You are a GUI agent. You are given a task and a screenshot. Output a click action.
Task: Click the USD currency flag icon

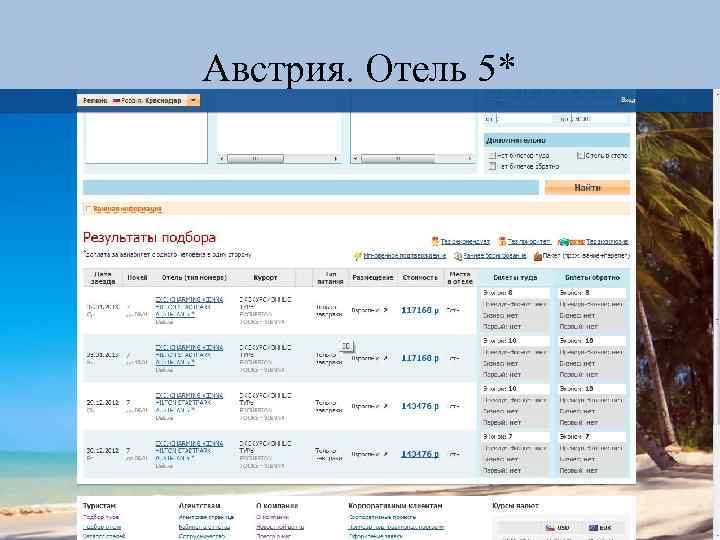[x=550, y=528]
